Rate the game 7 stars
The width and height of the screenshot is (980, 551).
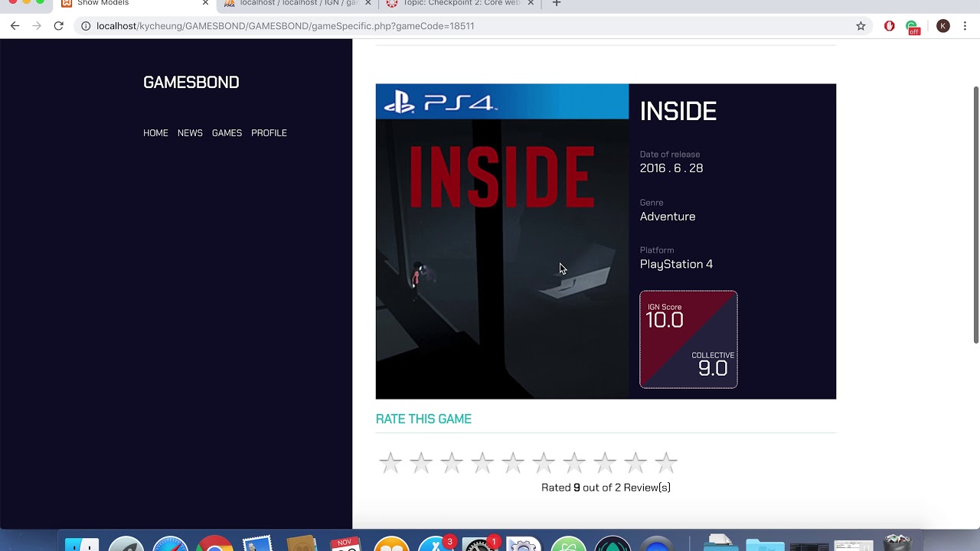574,462
